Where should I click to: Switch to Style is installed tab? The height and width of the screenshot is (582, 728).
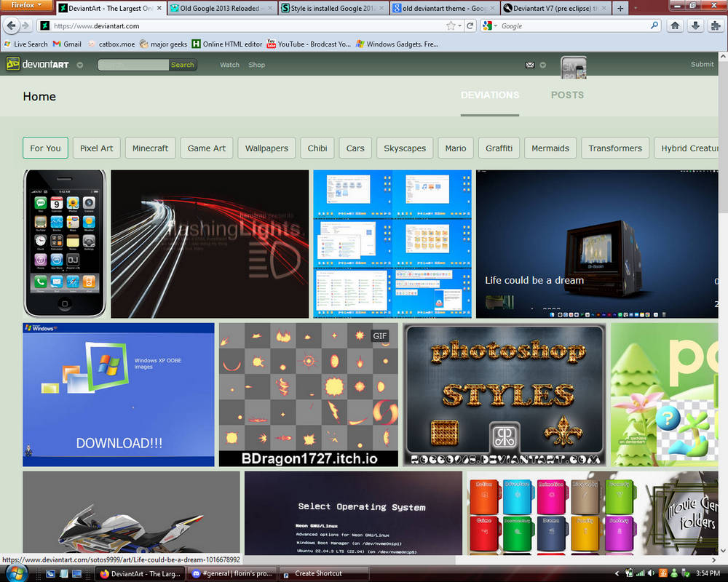click(333, 8)
